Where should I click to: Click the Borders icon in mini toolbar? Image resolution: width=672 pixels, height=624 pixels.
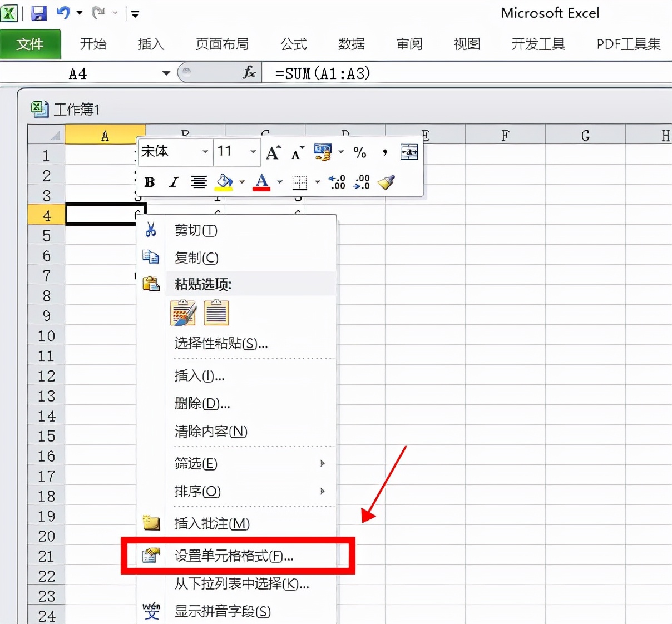(300, 182)
